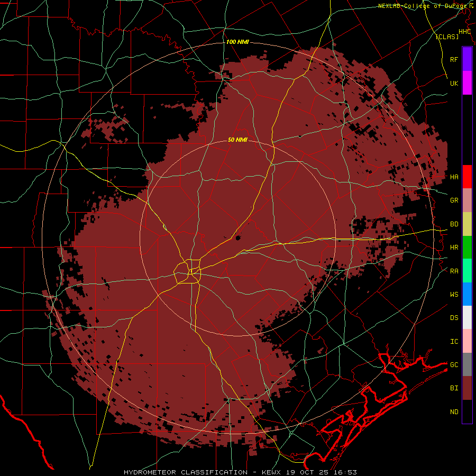Screen dimensions: 476x476
Task: Click the HA red legend color swatch
Action: point(467,177)
